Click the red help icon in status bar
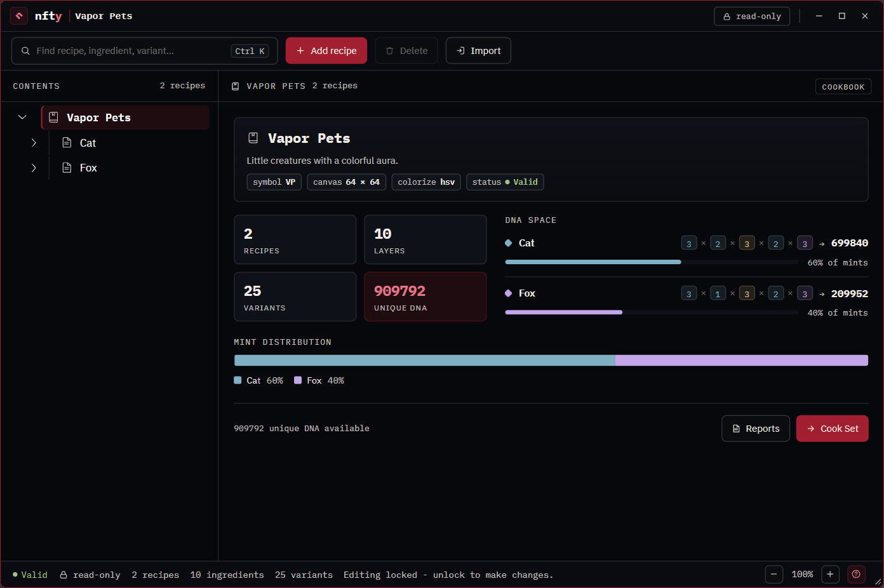 pos(856,575)
